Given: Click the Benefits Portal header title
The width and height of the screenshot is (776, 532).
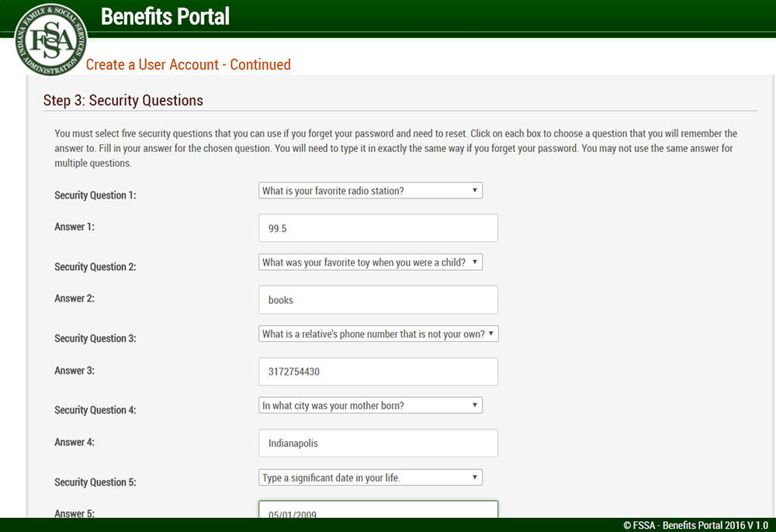Looking at the screenshot, I should [165, 16].
